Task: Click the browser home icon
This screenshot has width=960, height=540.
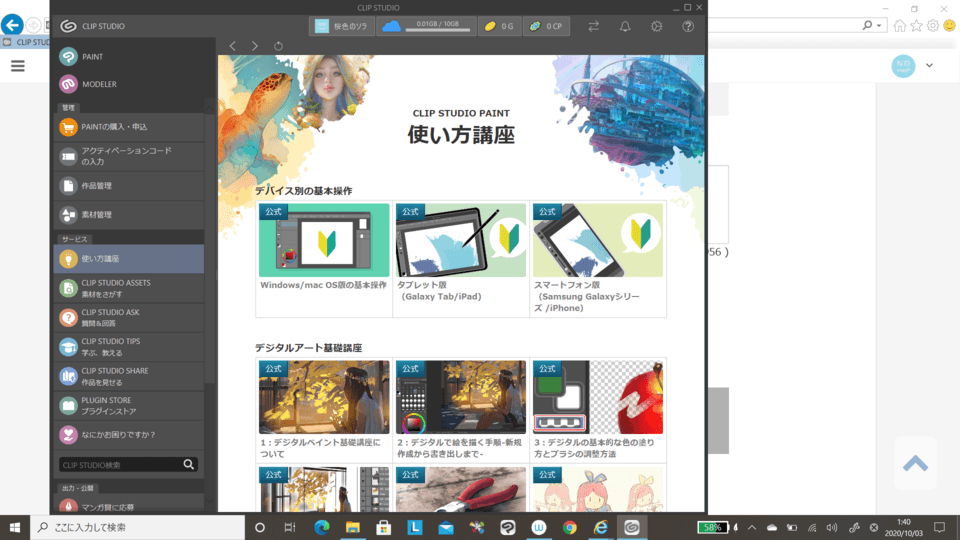Action: coord(899,26)
